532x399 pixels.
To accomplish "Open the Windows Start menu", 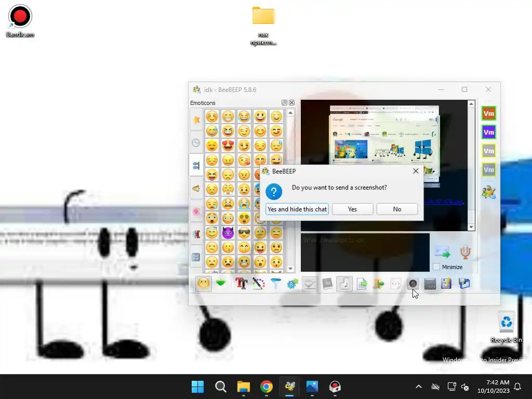I will (x=197, y=387).
